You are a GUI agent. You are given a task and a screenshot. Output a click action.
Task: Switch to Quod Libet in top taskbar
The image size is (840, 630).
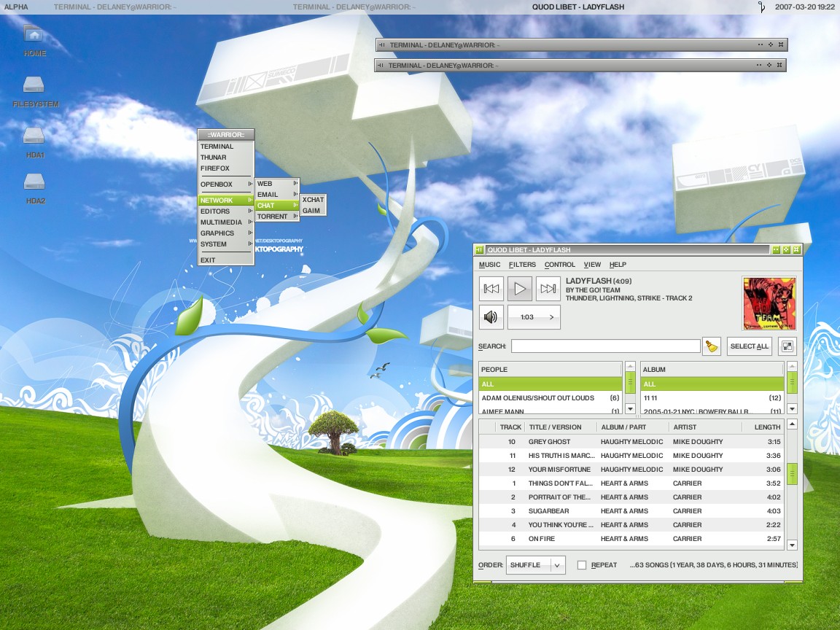[578, 7]
